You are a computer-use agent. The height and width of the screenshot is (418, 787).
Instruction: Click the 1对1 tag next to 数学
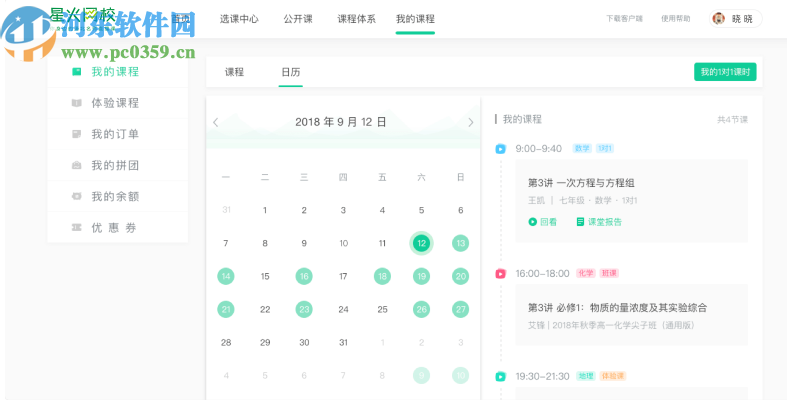pyautogui.click(x=605, y=149)
